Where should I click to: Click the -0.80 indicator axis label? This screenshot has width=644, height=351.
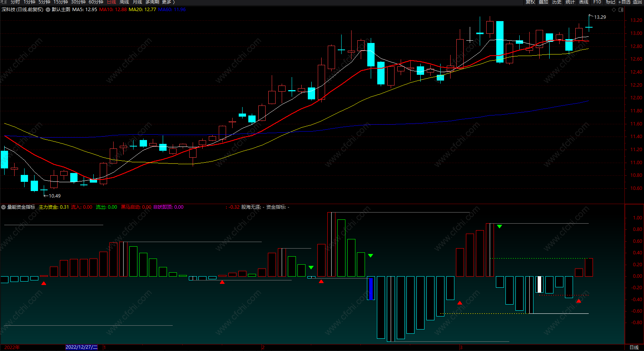click(636, 323)
